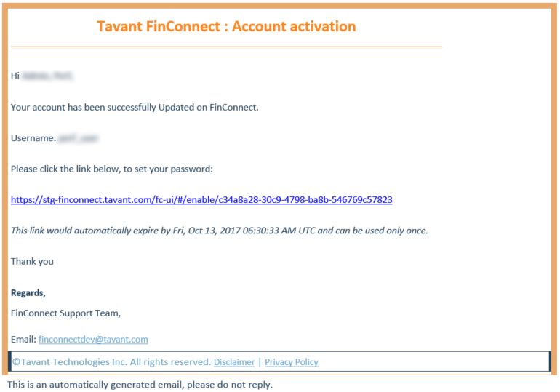Open the Privacy Policy link
This screenshot has width=560, height=392.
tap(292, 362)
